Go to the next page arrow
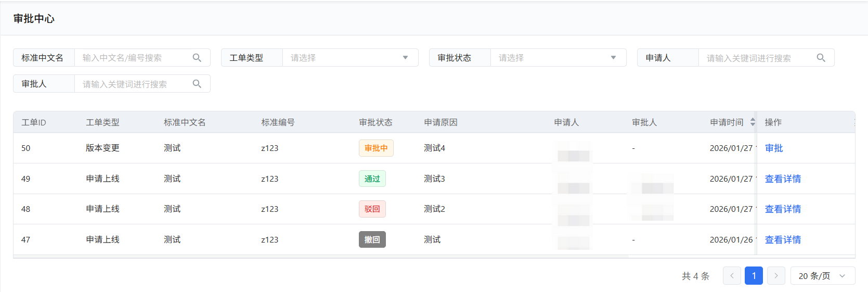The width and height of the screenshot is (868, 292). (776, 276)
